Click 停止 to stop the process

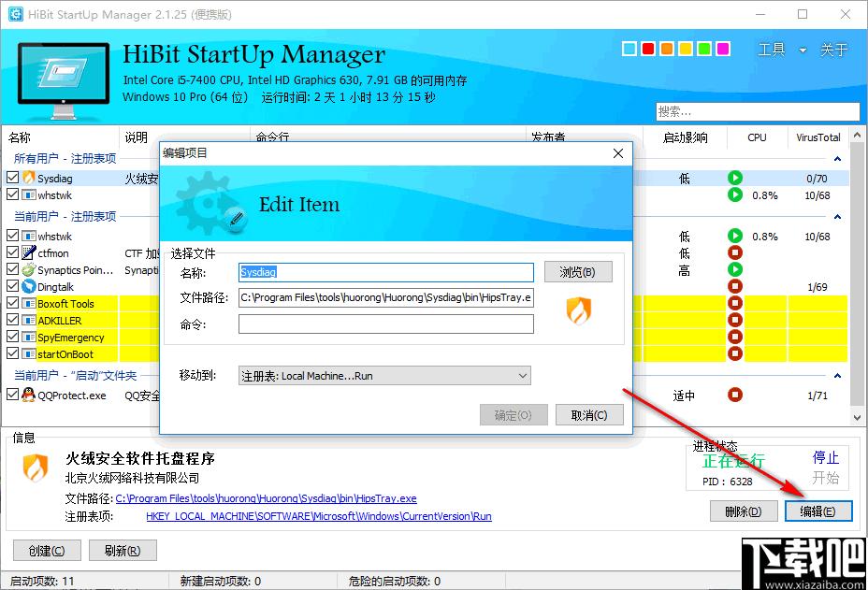(x=825, y=458)
